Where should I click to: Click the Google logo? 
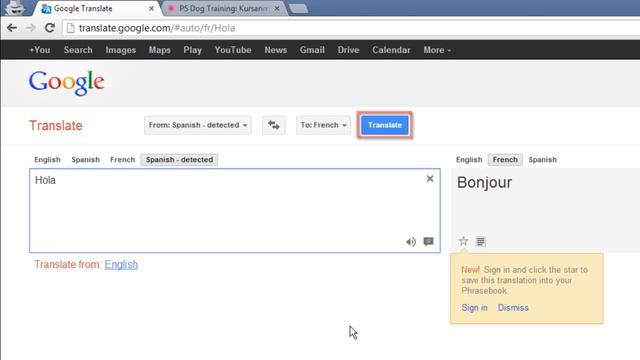[67, 83]
